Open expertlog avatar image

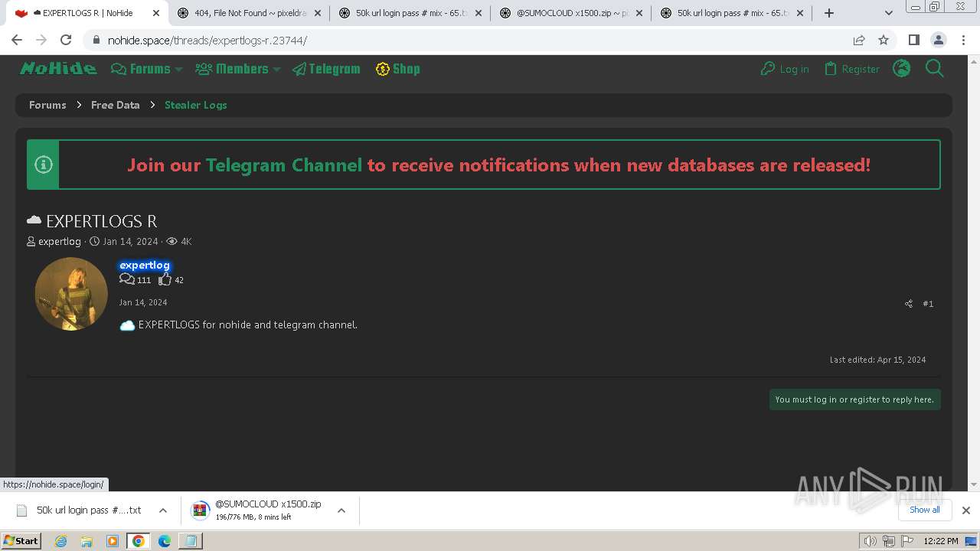pos(71,294)
